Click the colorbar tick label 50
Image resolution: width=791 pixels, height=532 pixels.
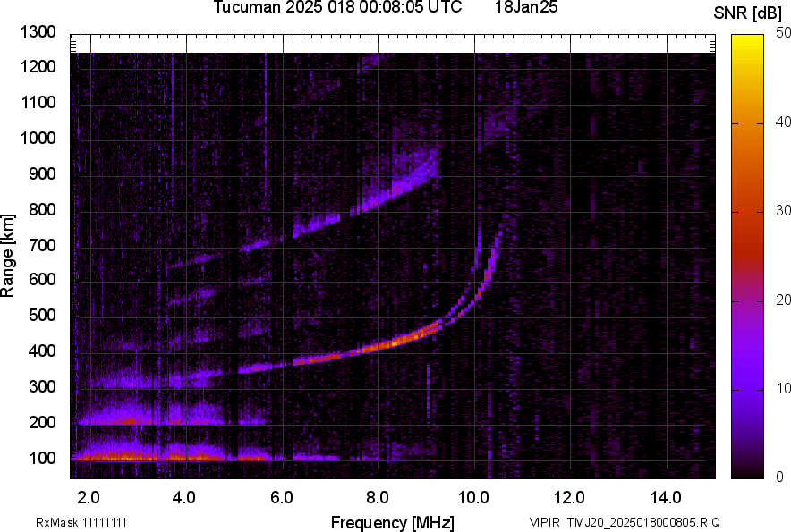(x=783, y=33)
